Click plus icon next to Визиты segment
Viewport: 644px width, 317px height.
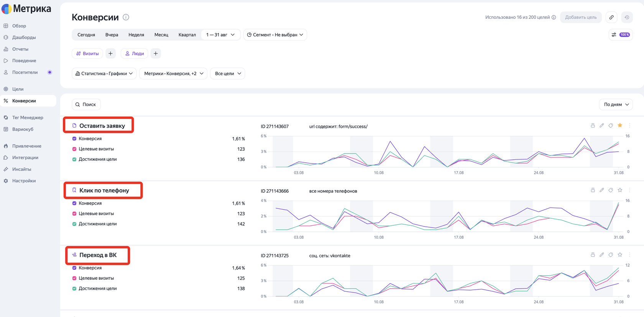(110, 53)
